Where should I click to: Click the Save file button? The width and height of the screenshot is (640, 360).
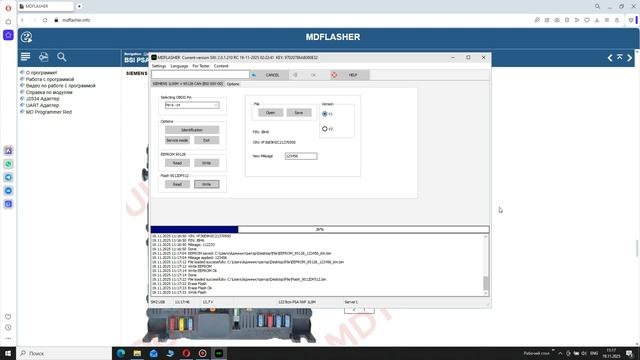point(299,113)
